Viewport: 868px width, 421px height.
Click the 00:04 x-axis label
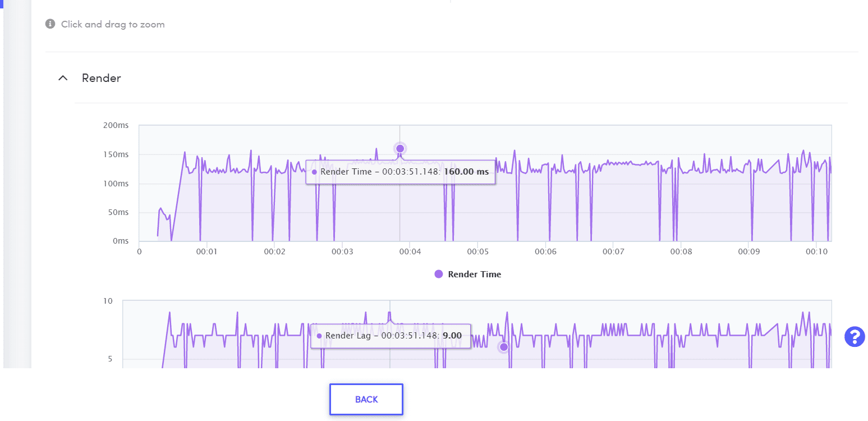coord(410,251)
